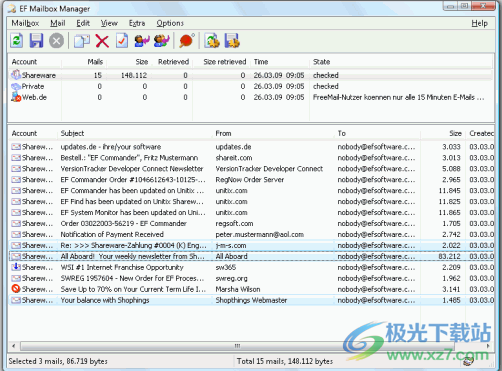
Task: Click sender 'RegNow Order Server'
Action: coord(250,180)
